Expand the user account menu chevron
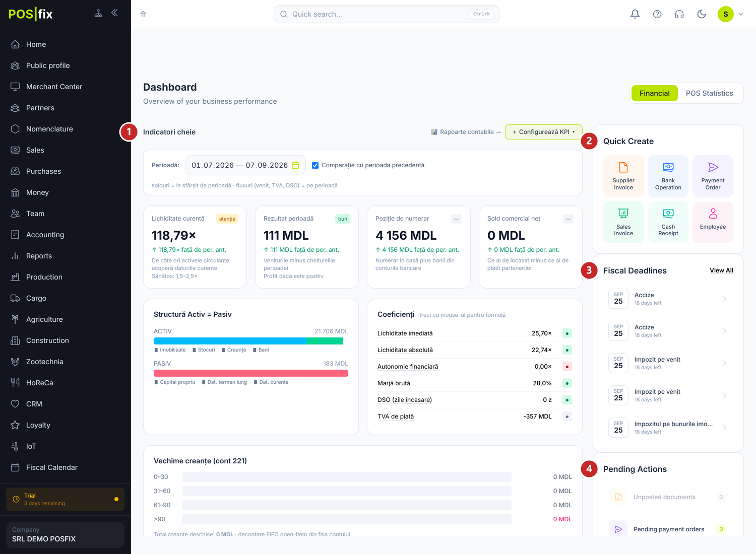Screen dimensions: 756x554 click(x=741, y=14)
